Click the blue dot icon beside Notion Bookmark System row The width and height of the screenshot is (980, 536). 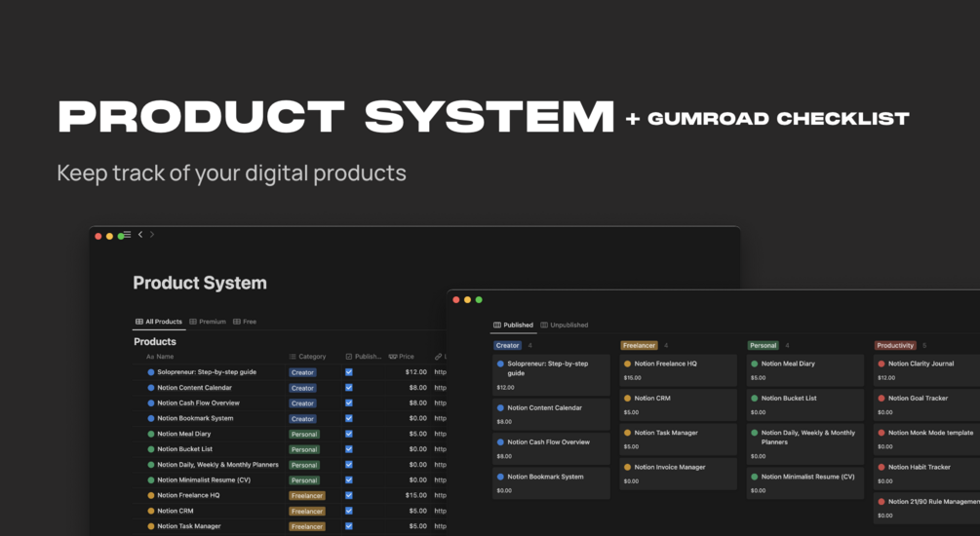click(150, 418)
